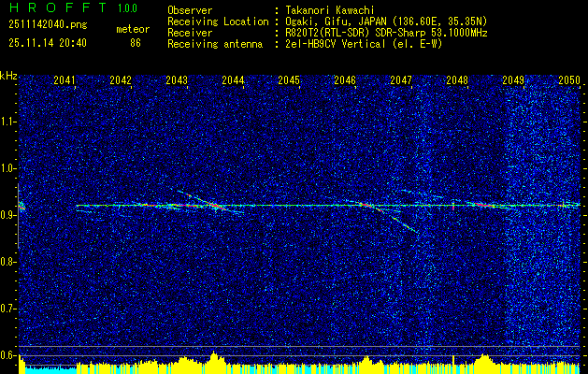This screenshot has width=588, height=374.
Task: Click the Observer label
Action: (190, 10)
